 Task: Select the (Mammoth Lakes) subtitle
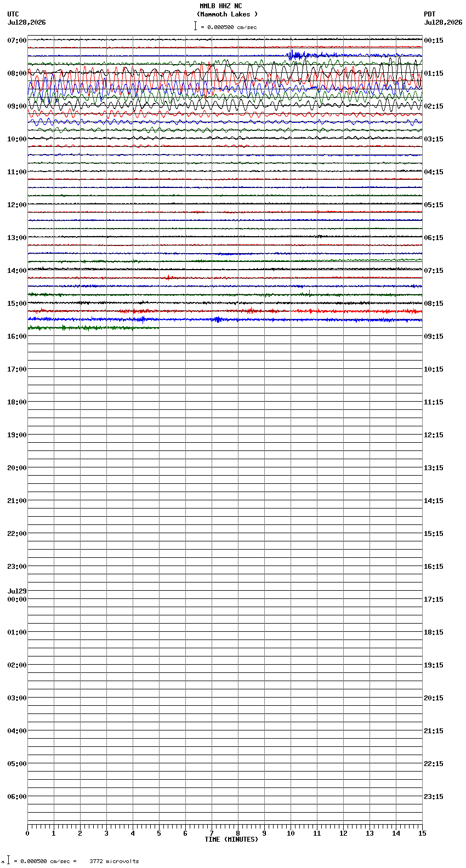click(227, 14)
